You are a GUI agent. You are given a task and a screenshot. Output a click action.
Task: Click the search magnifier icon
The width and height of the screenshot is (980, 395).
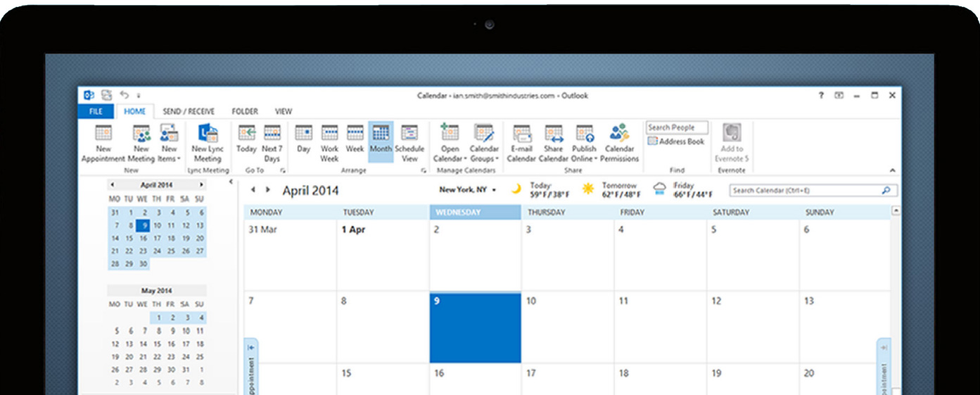point(886,190)
